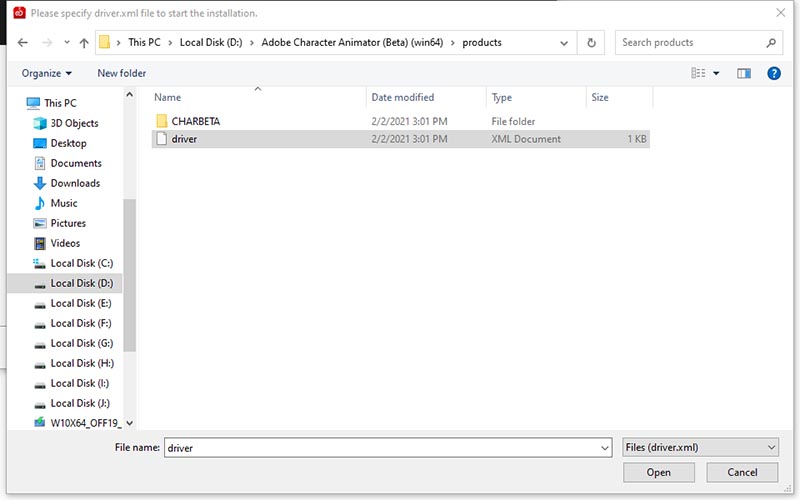Image resolution: width=800 pixels, height=500 pixels.
Task: Go up one folder level
Action: tap(84, 43)
